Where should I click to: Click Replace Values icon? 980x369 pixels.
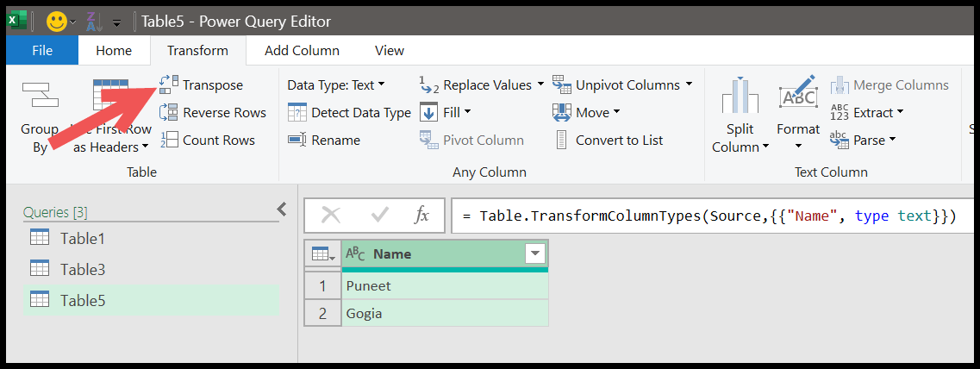[428, 85]
